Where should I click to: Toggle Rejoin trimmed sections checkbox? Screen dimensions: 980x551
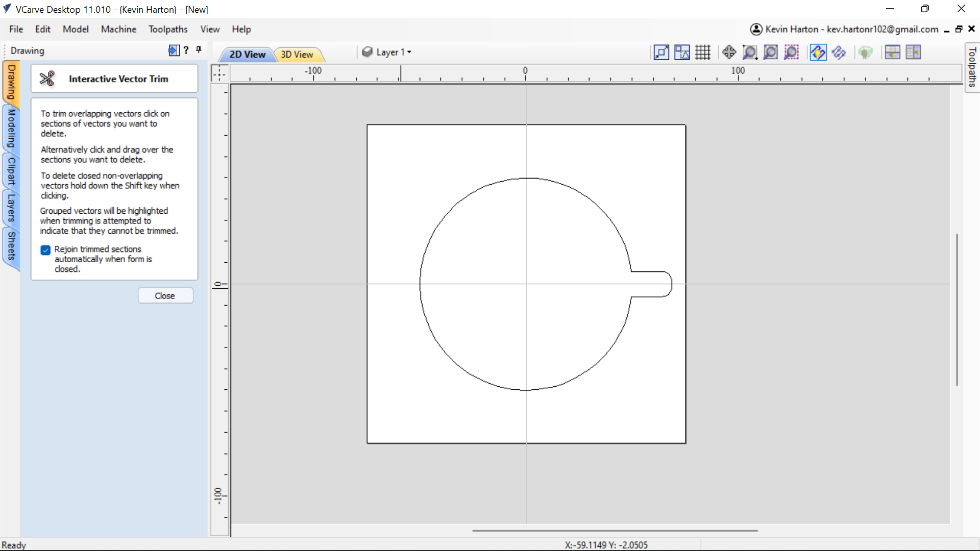tap(45, 249)
